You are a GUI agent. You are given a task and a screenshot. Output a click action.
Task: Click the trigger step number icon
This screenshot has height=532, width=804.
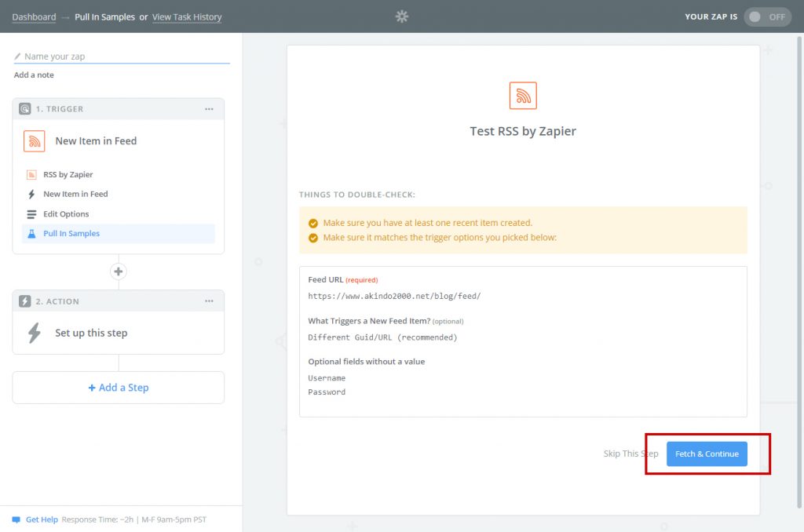coord(24,109)
